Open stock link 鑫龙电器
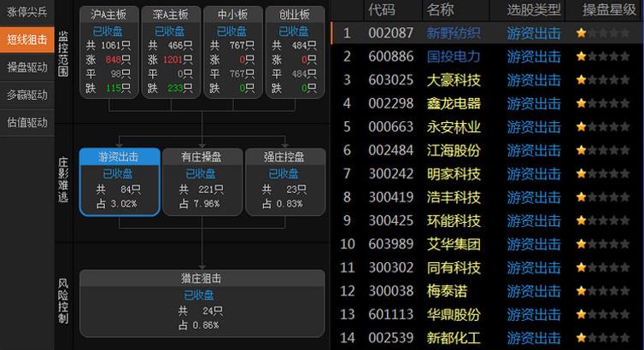The height and width of the screenshot is (350, 644). click(454, 103)
